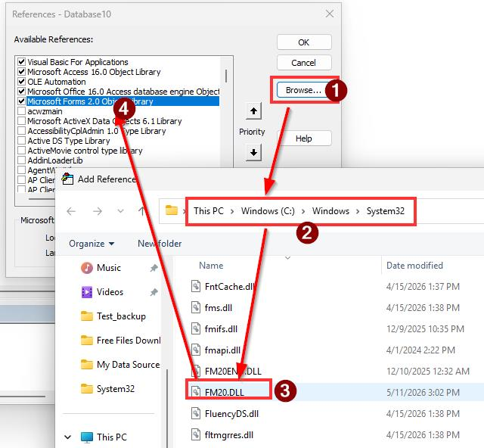Image resolution: width=484 pixels, height=448 pixels.
Task: Sort files by Name column
Action: pos(211,266)
